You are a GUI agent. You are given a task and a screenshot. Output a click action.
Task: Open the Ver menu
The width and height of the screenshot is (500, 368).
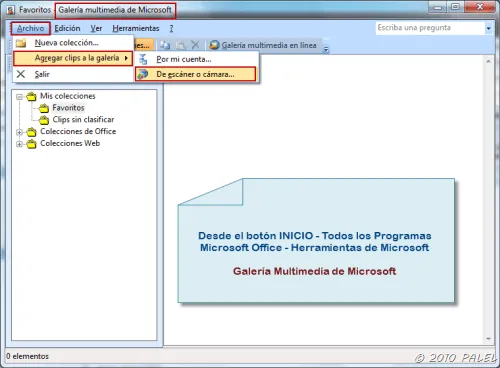(x=96, y=28)
